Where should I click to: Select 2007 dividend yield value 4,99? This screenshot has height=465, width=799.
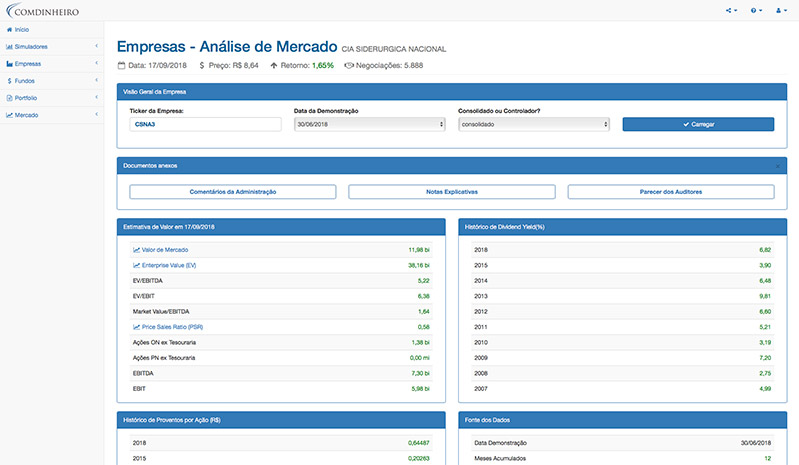(765, 389)
